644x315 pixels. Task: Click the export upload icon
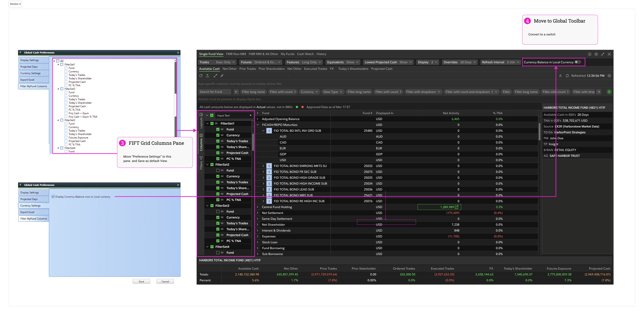207,76
